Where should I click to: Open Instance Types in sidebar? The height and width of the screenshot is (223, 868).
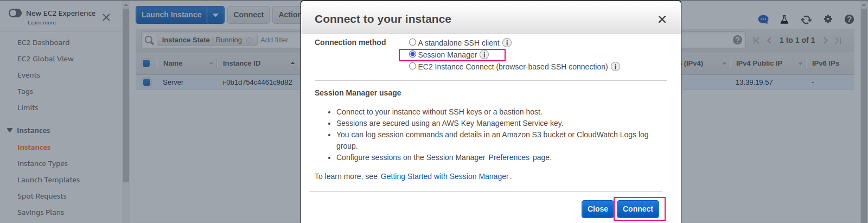pyautogui.click(x=42, y=163)
